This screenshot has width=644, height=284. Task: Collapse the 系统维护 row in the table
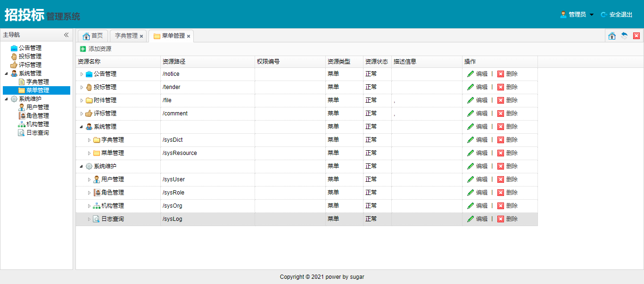[x=82, y=166]
